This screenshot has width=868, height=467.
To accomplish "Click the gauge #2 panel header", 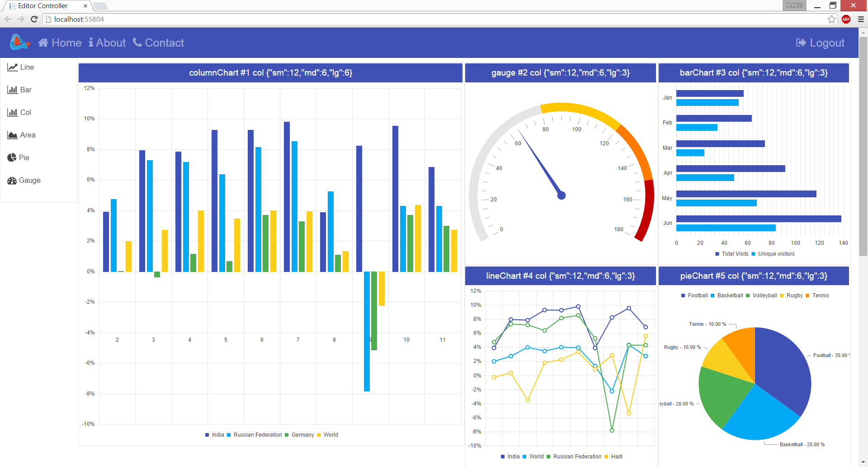I will [561, 73].
